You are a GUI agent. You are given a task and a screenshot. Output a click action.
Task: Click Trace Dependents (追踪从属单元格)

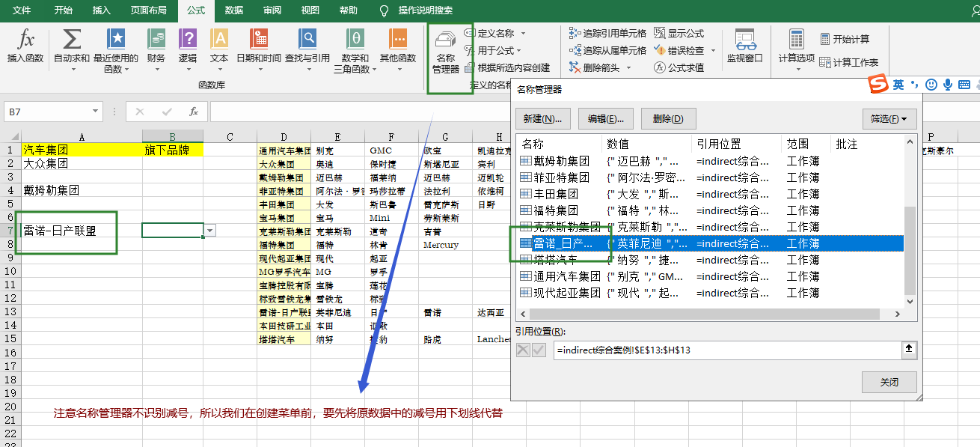click(607, 50)
